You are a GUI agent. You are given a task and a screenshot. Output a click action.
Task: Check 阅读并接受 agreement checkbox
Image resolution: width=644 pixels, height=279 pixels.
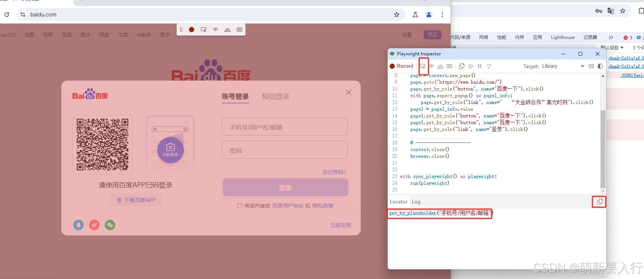pos(239,206)
